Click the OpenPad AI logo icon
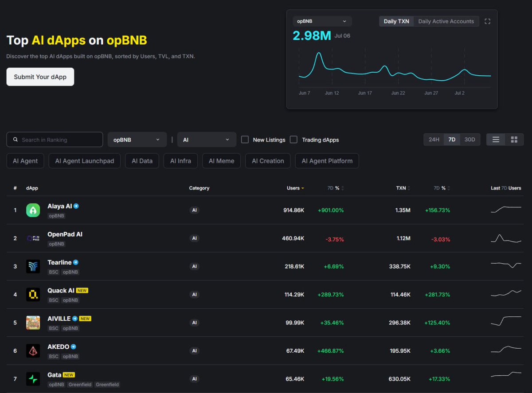 pos(33,238)
